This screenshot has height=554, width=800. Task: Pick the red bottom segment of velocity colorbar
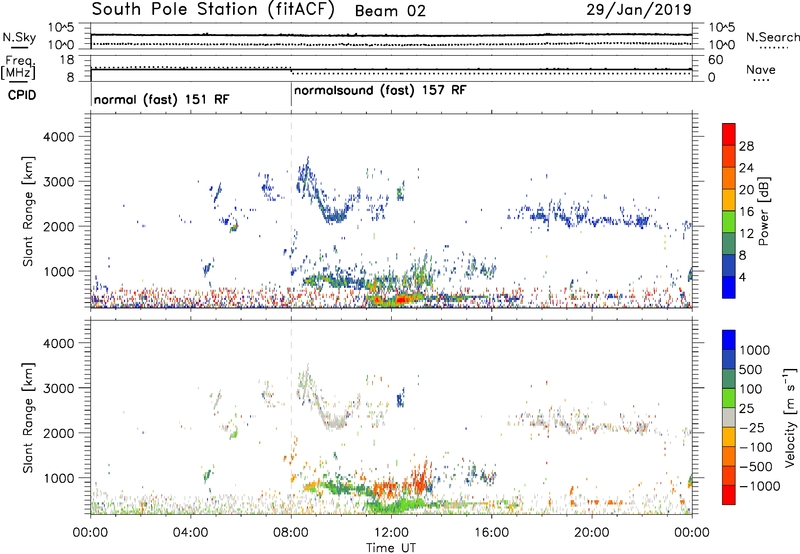[729, 495]
